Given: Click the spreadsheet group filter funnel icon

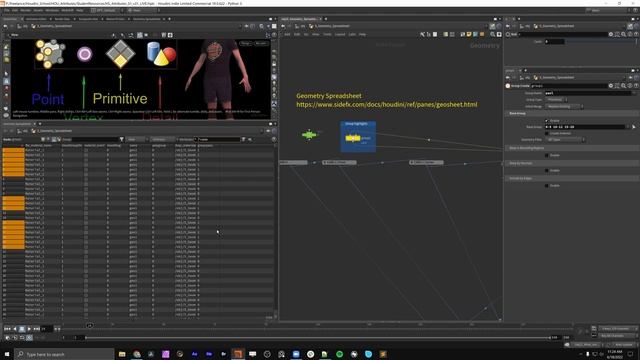Looking at the screenshot, I should click(121, 140).
